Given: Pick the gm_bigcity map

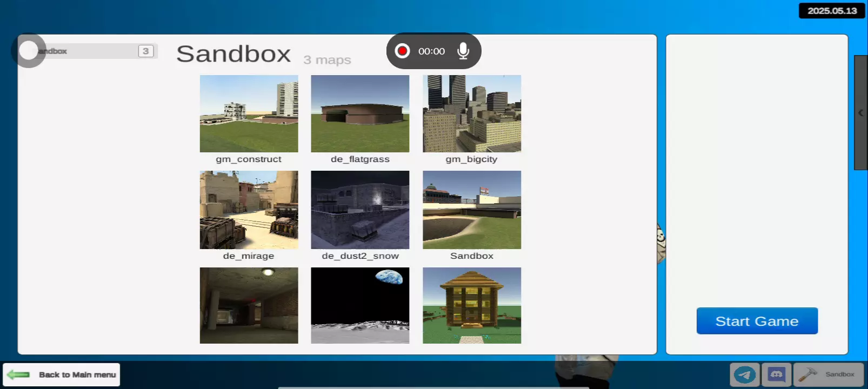Looking at the screenshot, I should click(x=472, y=114).
